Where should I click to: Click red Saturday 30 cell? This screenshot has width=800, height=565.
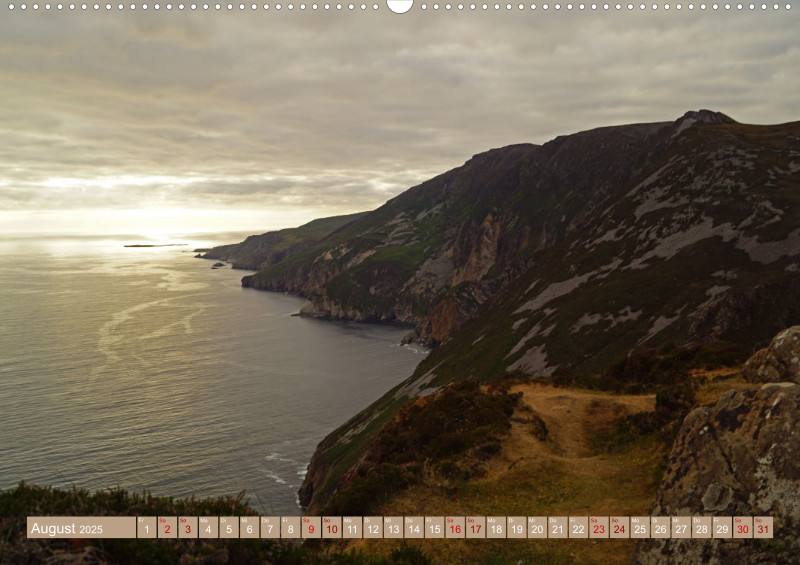[x=742, y=527]
